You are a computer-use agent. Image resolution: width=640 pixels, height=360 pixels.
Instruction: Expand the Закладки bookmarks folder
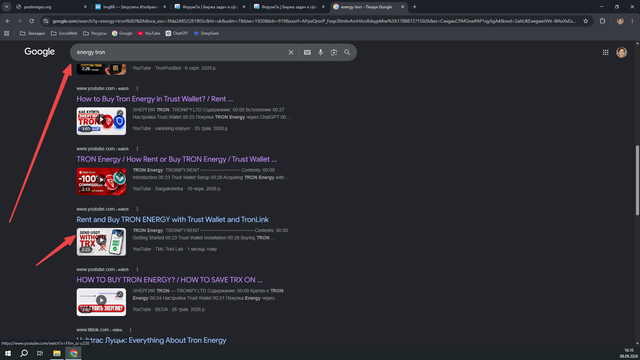coord(32,33)
